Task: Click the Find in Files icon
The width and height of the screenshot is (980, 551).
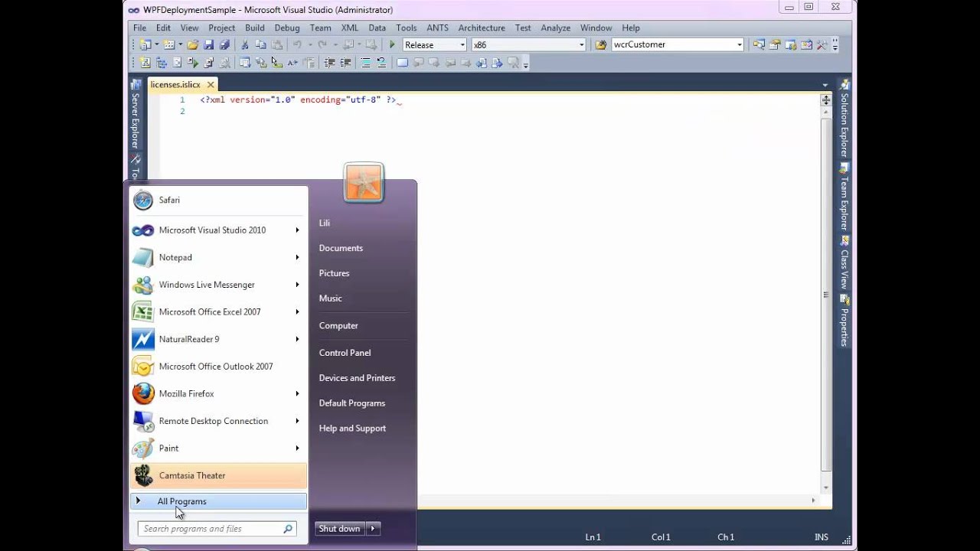Action: 601,44
